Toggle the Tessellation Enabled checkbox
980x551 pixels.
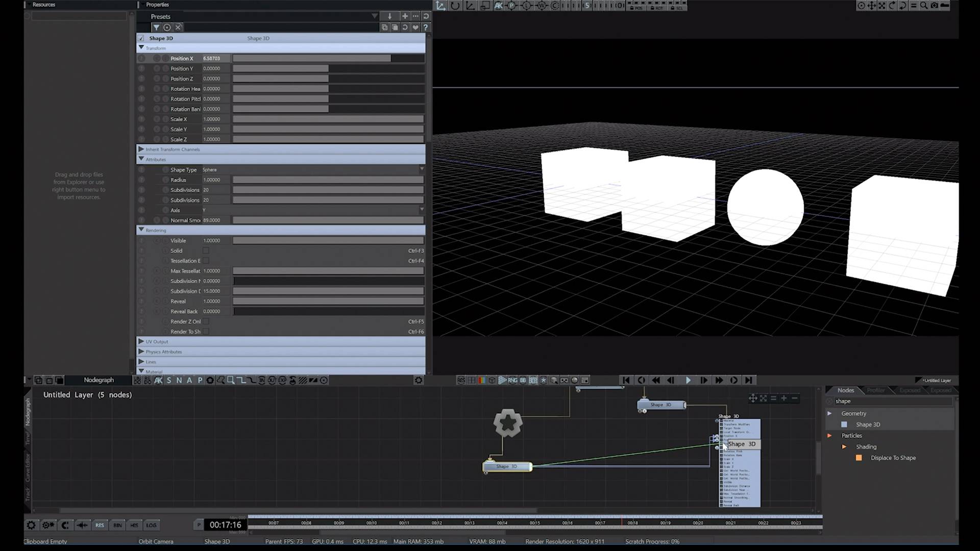click(206, 261)
